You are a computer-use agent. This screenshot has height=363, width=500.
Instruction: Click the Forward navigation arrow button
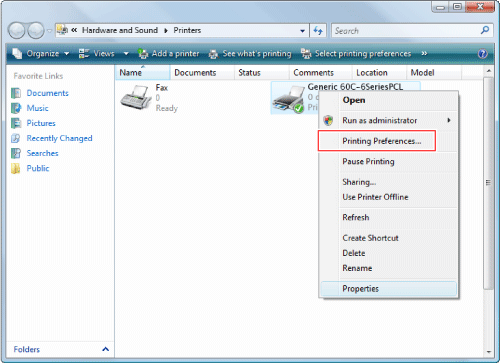36,31
